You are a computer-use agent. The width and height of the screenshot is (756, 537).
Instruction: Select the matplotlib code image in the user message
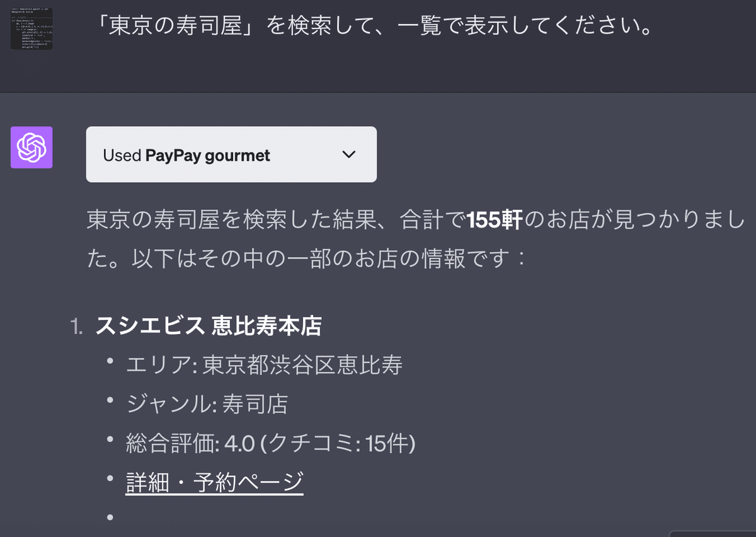pyautogui.click(x=31, y=29)
